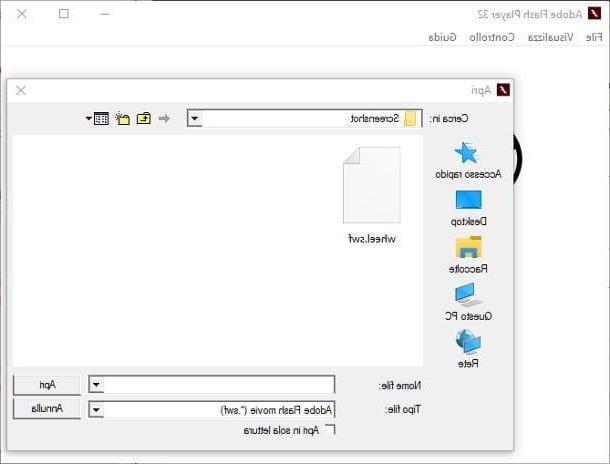610x464 pixels.
Task: Minimize the Adobe Flash Player window
Action: [x=105, y=14]
